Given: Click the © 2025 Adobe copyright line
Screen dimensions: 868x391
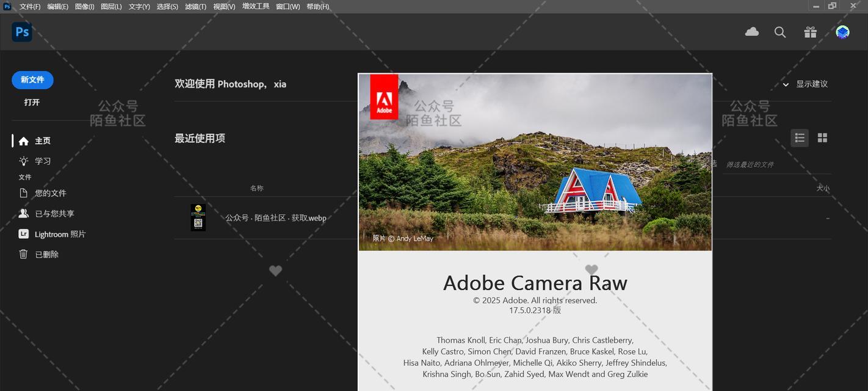Looking at the screenshot, I should 535,301.
